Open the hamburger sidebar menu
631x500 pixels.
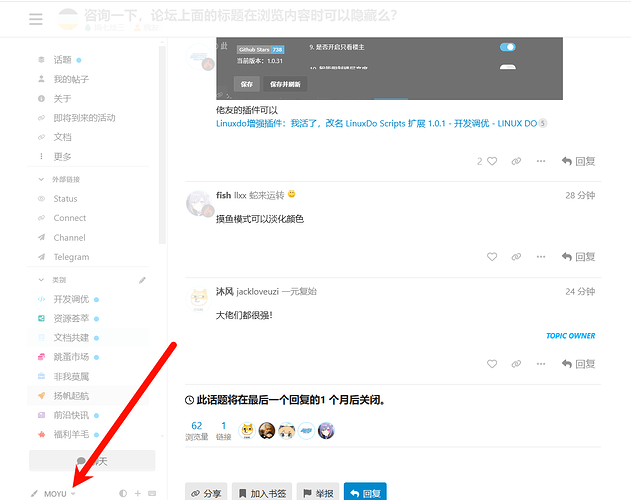coord(36,19)
